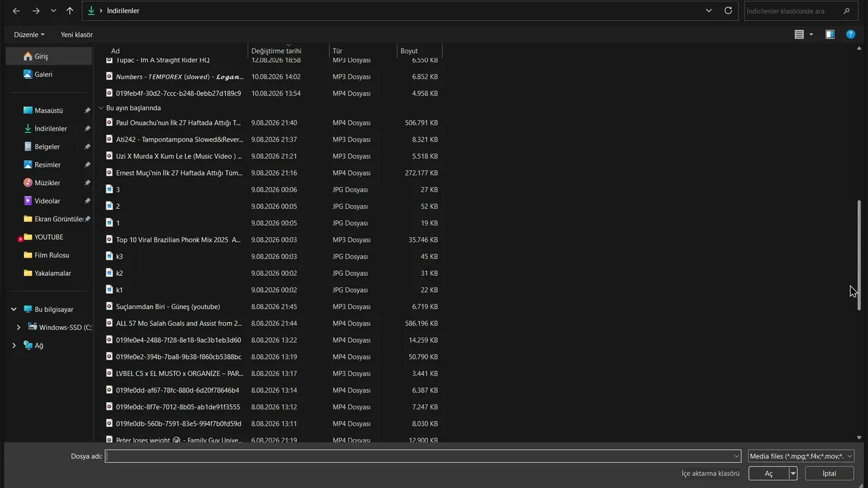Select Numbers - TEMPOREX (slowed) file icon
Screen dimensions: 868x488
(x=109, y=77)
